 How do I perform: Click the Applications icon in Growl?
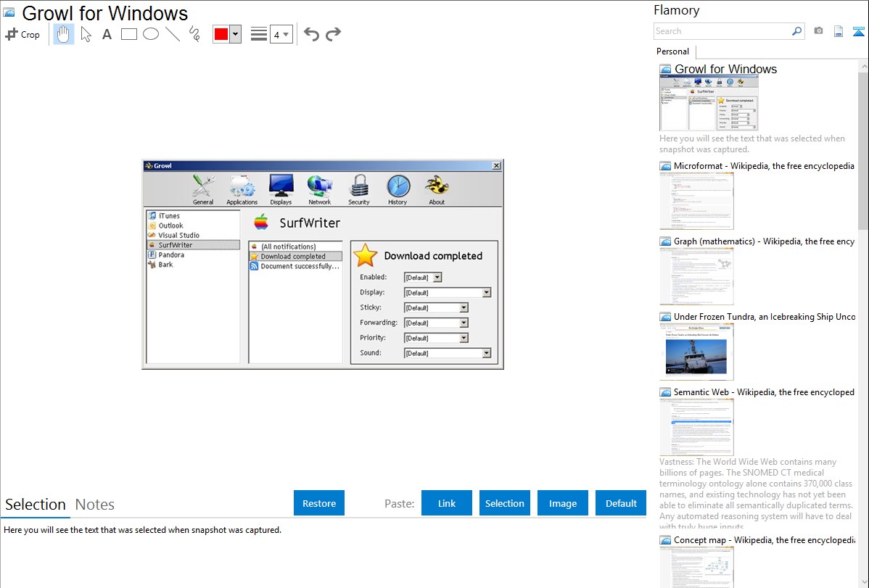(242, 189)
